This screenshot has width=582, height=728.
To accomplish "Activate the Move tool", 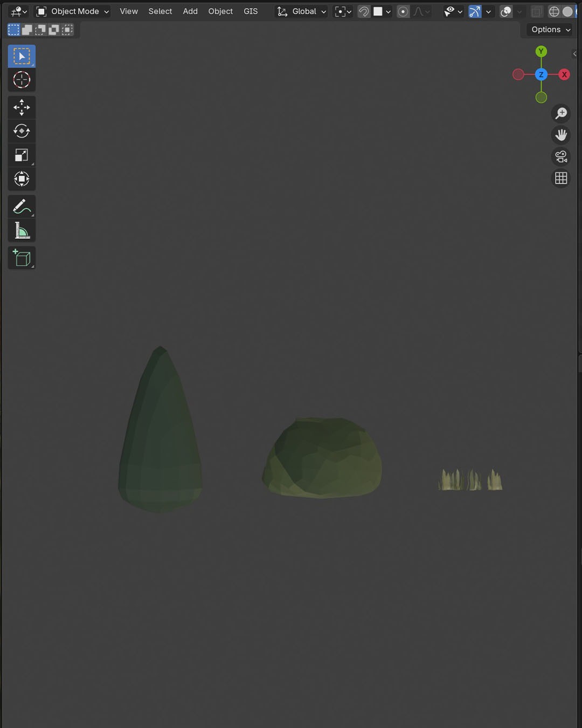I will tap(22, 107).
